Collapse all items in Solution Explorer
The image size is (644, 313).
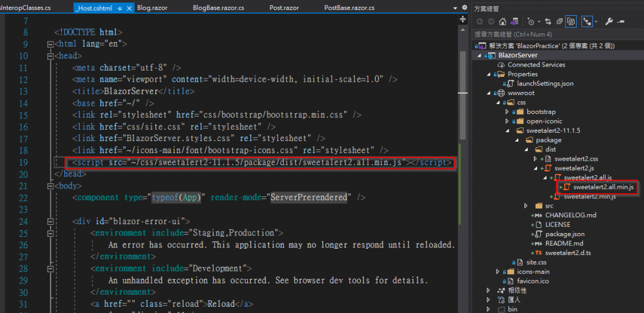click(x=559, y=21)
